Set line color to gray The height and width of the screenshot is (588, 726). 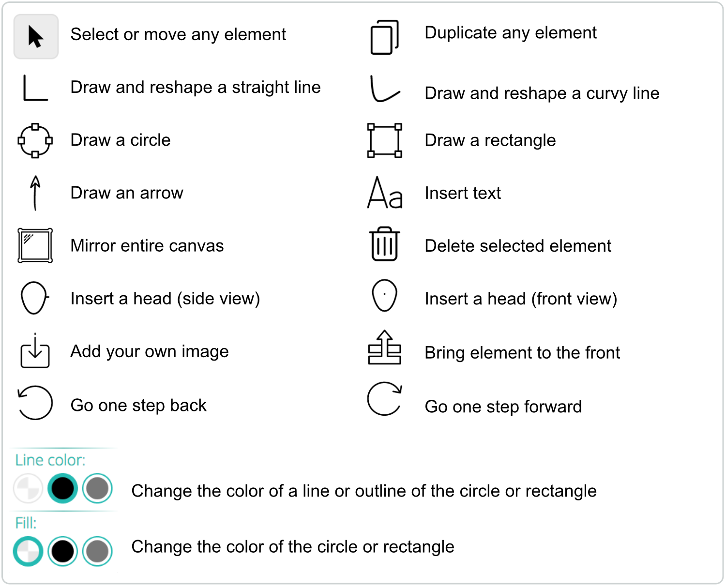pyautogui.click(x=97, y=488)
